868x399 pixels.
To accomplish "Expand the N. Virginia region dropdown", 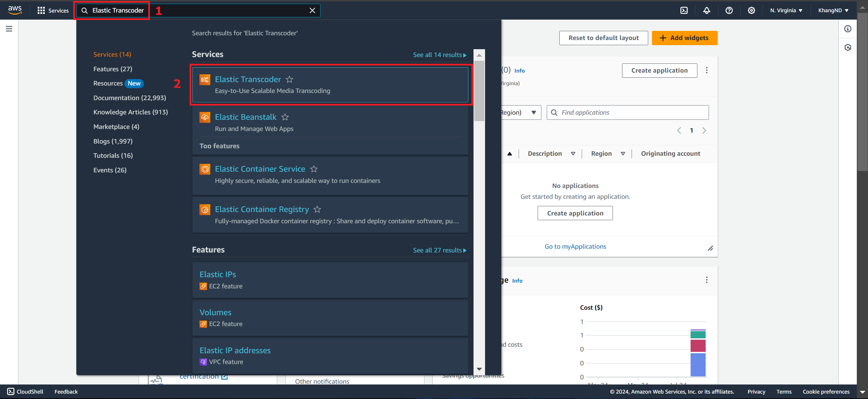I will pos(786,11).
